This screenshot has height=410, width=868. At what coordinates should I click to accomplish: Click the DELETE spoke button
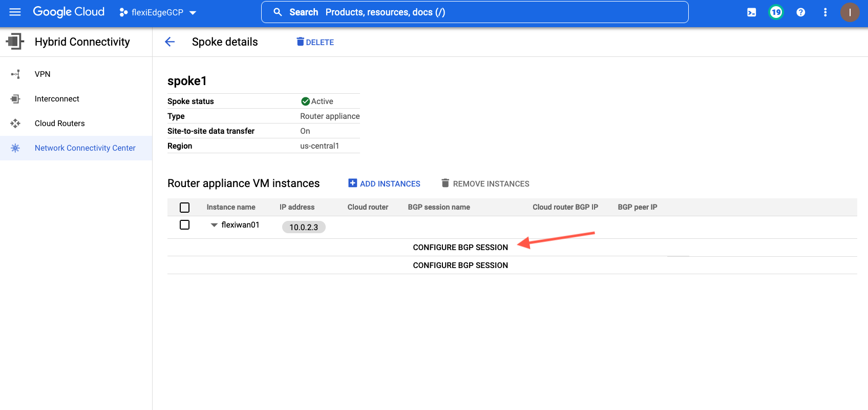point(315,42)
